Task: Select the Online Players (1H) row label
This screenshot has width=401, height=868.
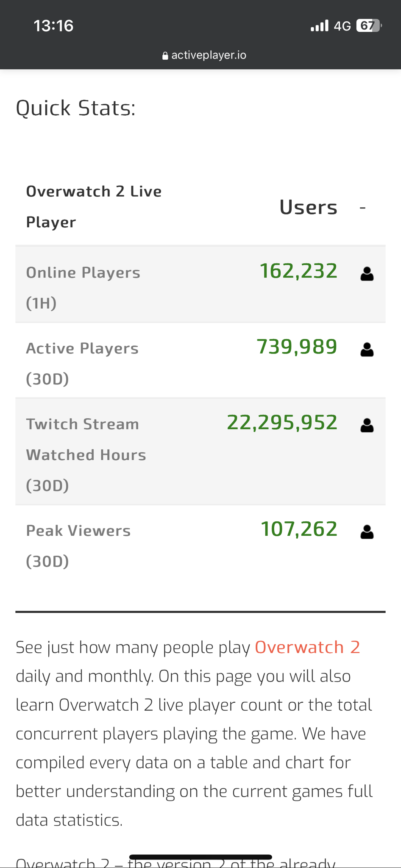Action: [x=83, y=288]
